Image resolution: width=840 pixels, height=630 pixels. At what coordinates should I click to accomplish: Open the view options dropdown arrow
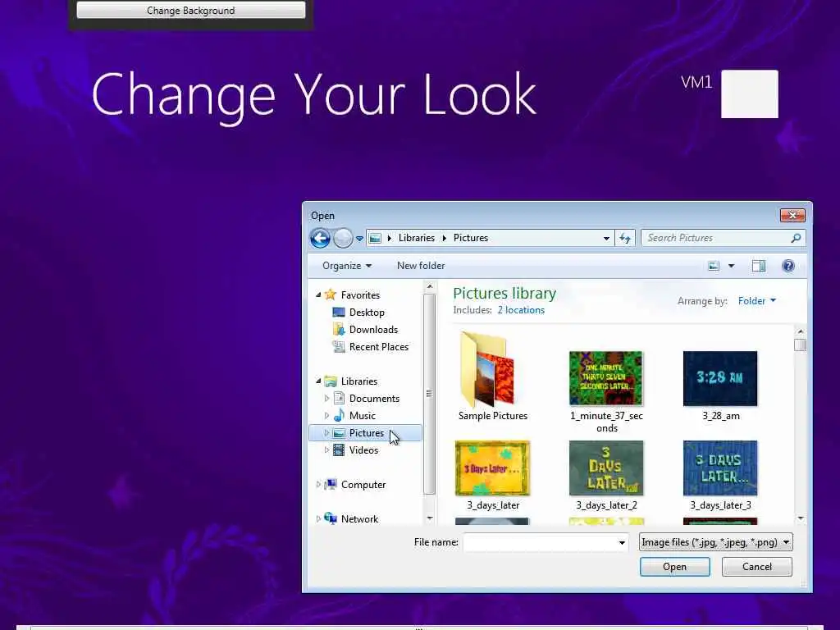pos(731,266)
